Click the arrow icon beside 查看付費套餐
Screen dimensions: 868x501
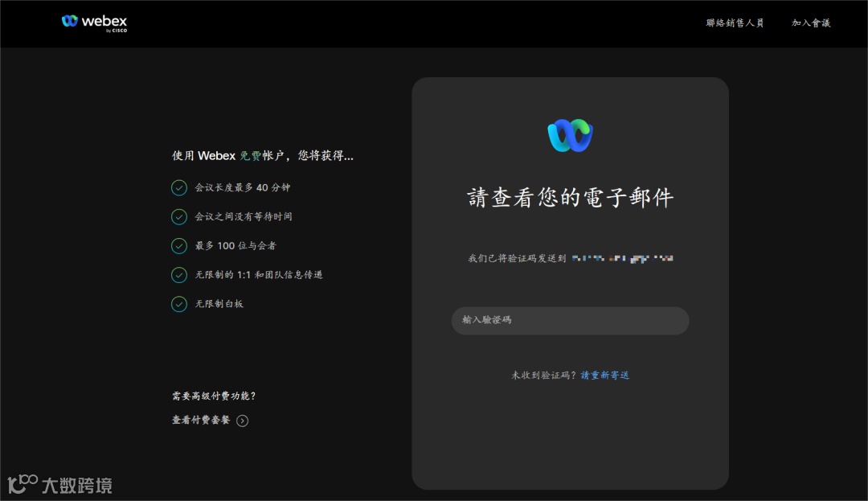243,421
